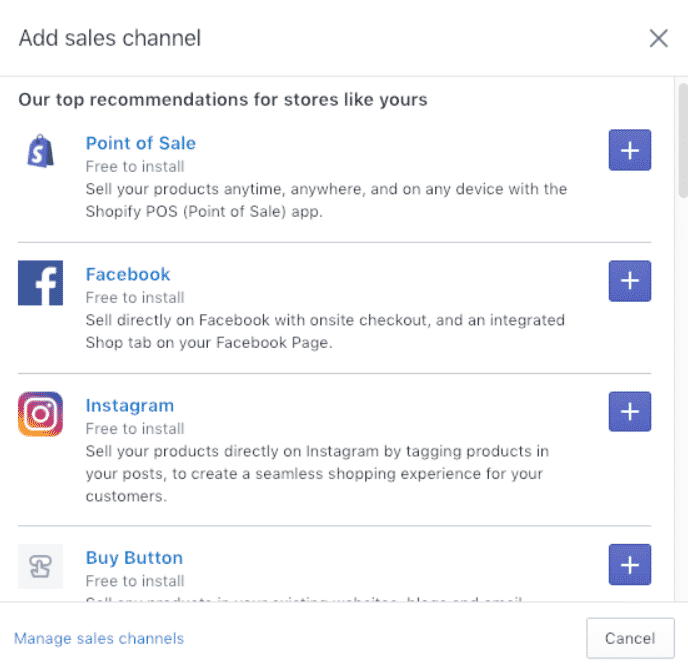
Task: Click 'Free to install' under Instagram
Action: 135,429
